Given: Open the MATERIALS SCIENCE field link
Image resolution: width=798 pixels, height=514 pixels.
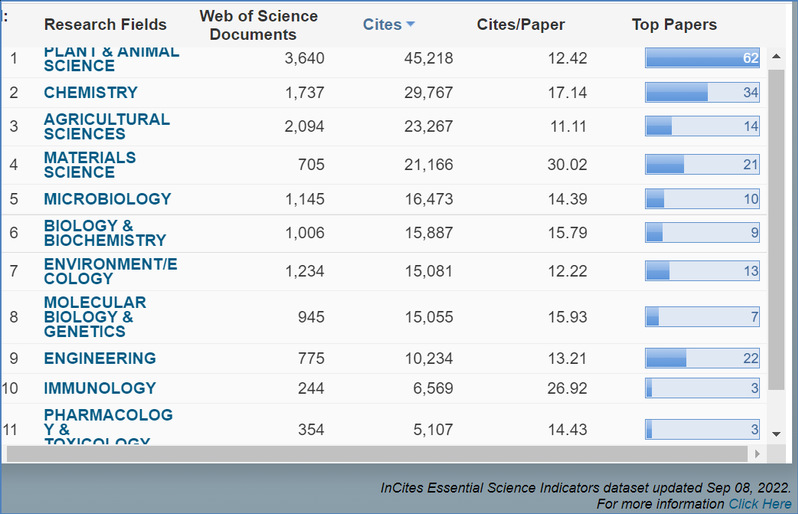Looking at the screenshot, I should point(89,164).
